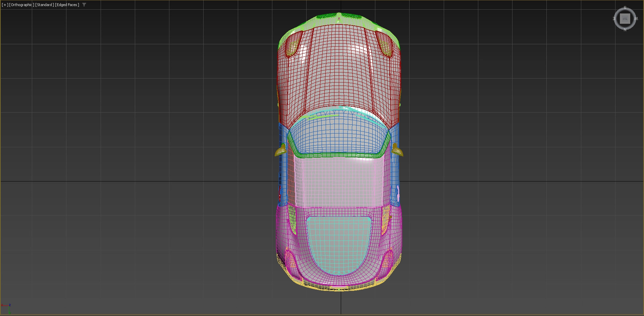Open the Standard shading label menu
This screenshot has height=316, width=644.
coord(45,5)
